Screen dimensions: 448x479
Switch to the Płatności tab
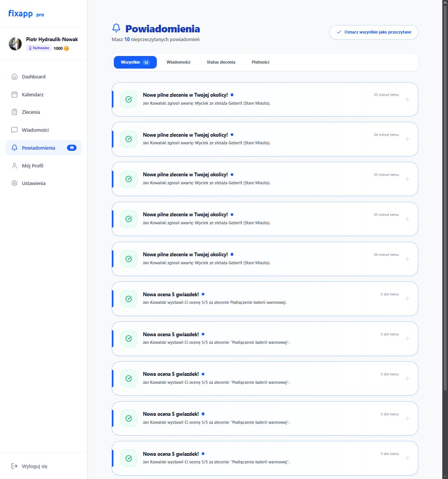coord(260,62)
